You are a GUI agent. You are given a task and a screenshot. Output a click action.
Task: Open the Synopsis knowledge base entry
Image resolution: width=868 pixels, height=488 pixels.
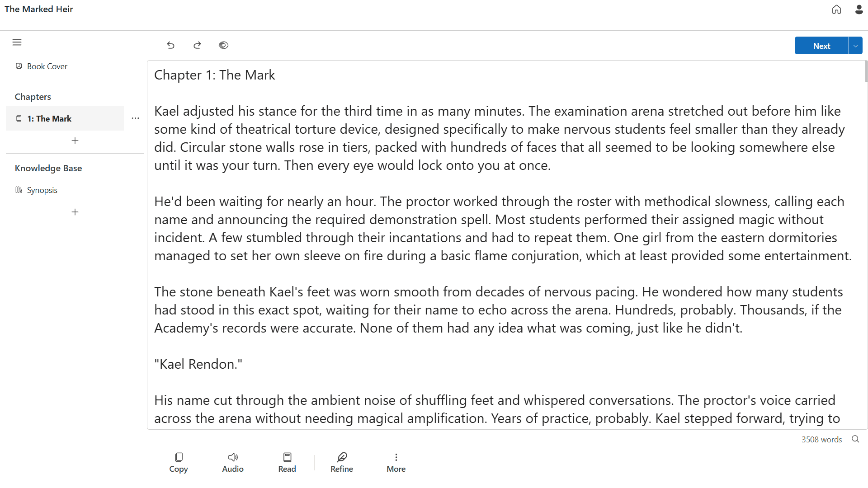[42, 190]
